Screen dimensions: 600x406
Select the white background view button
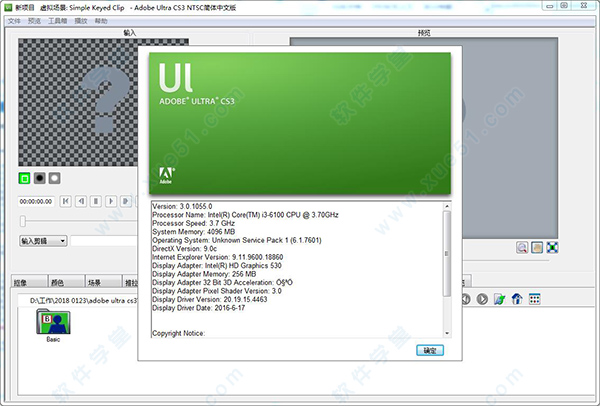tap(54, 178)
